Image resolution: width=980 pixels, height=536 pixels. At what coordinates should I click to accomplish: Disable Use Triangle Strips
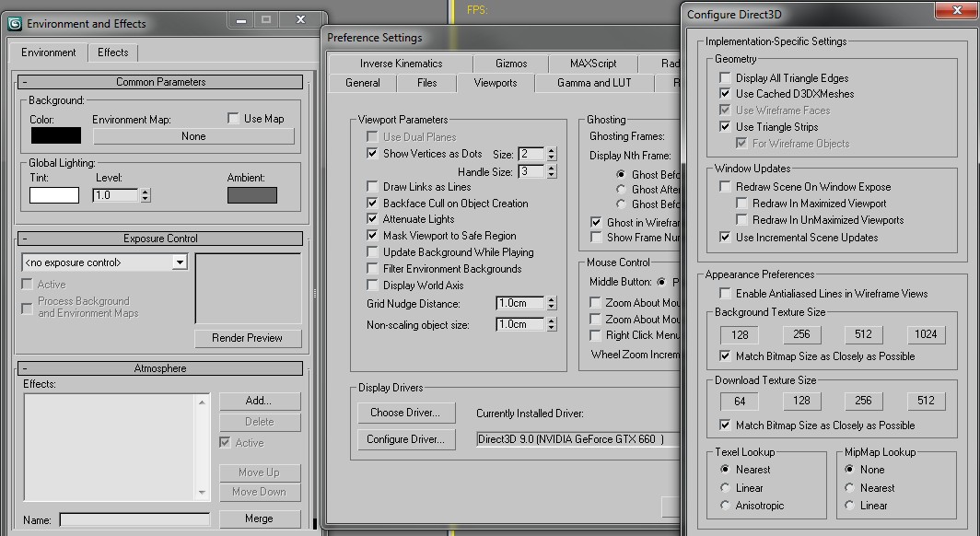point(725,127)
